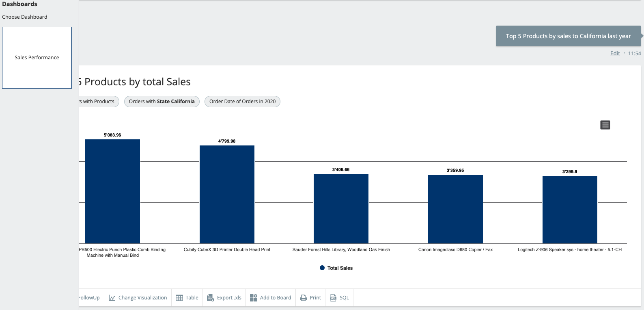Click the Total Sales legend dot
The width and height of the screenshot is (644, 310).
[x=322, y=268]
